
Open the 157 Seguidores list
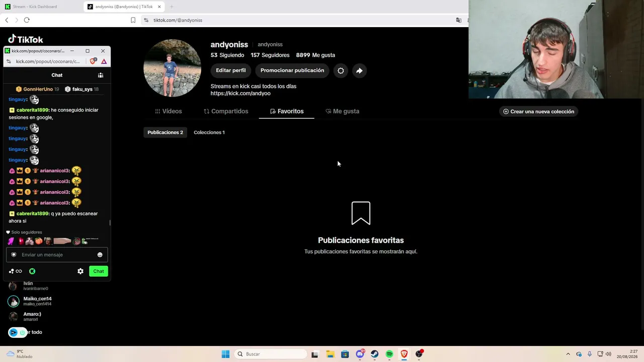coord(270,55)
